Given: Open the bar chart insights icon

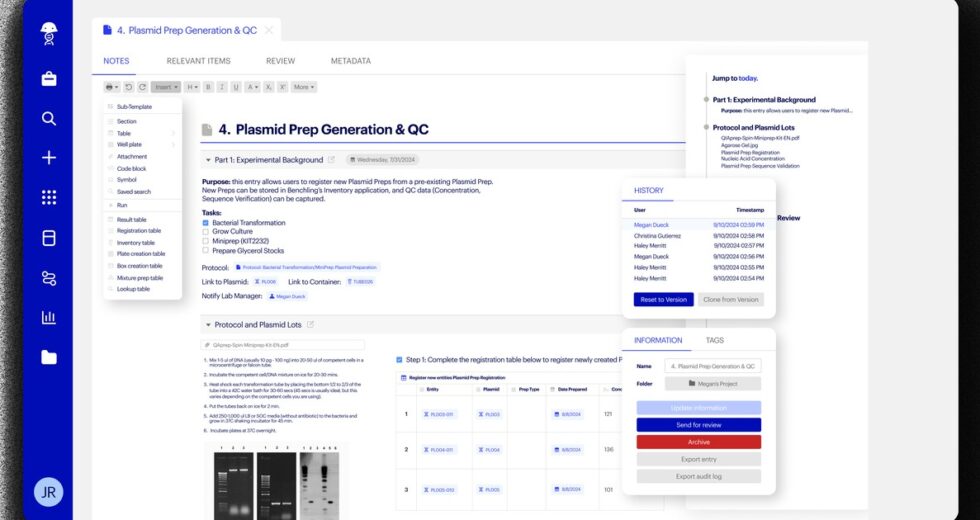Looking at the screenshot, I should [x=49, y=318].
